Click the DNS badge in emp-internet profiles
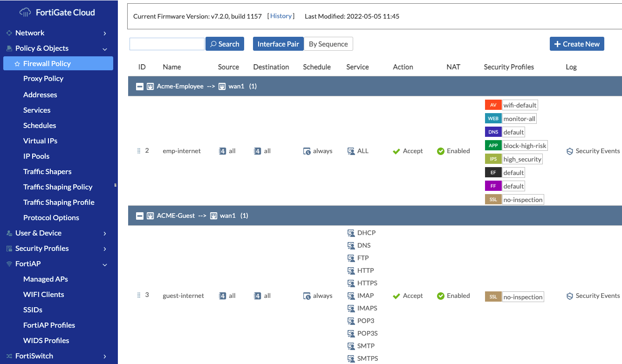Viewport: 622px width, 364px height. [x=493, y=132]
